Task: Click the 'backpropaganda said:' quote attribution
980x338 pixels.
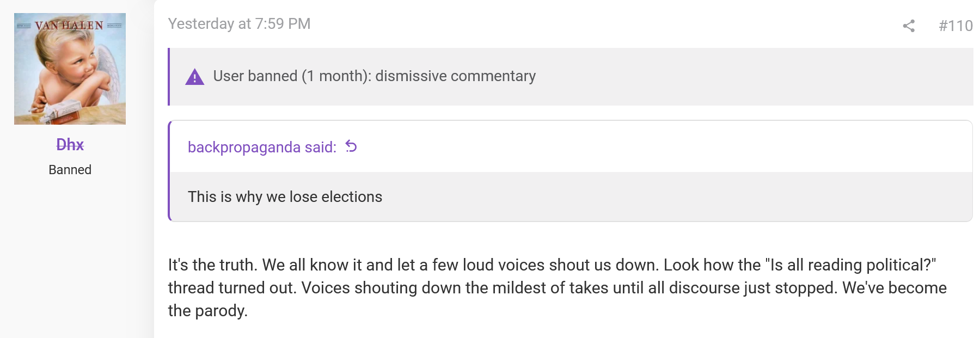Action: 262,147
